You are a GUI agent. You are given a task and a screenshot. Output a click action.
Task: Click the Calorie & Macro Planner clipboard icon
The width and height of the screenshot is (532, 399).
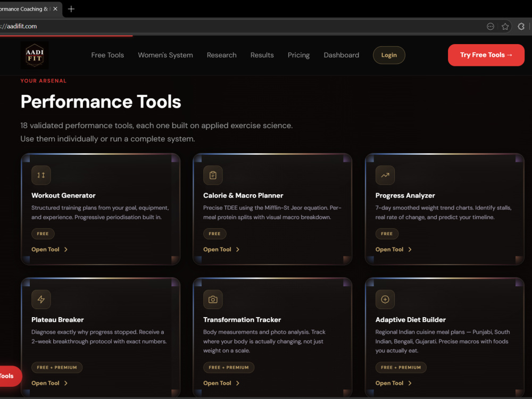click(213, 175)
